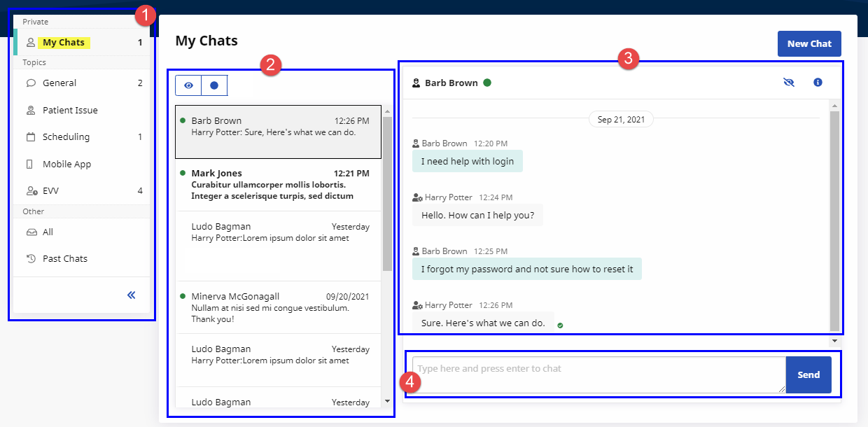868x427 pixels.
Task: Click the Past Chats history icon
Action: coord(31,259)
